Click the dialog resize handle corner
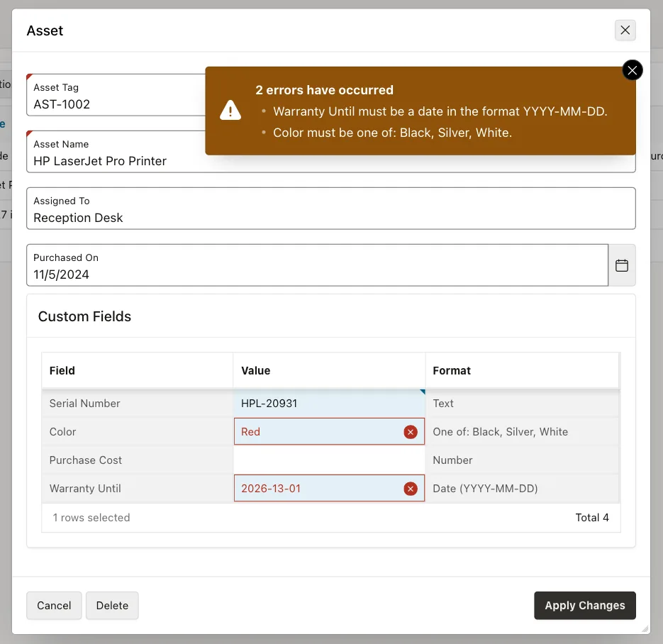 tap(645, 629)
